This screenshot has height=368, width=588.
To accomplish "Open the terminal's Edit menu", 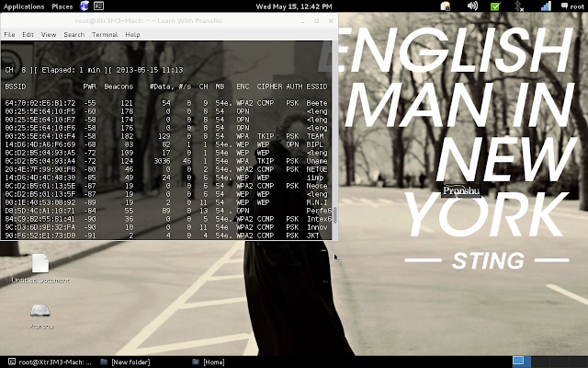I will (28, 34).
